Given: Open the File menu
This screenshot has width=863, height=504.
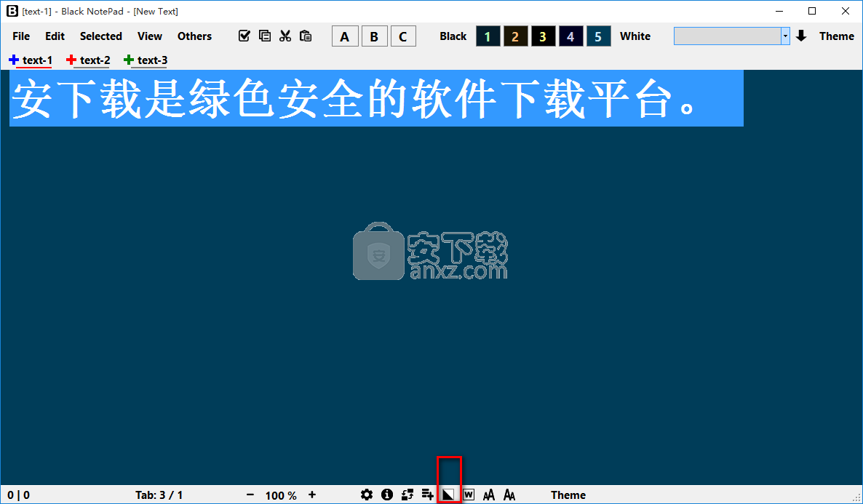Looking at the screenshot, I should tap(21, 36).
